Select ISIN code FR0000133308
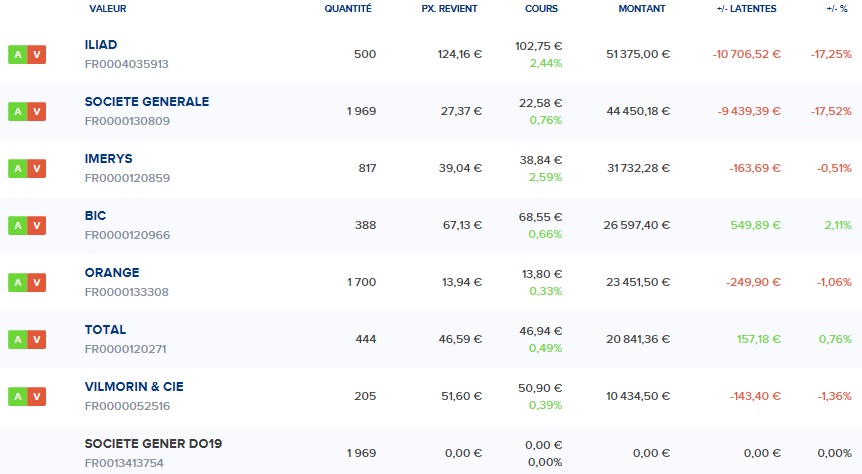 pos(126,292)
